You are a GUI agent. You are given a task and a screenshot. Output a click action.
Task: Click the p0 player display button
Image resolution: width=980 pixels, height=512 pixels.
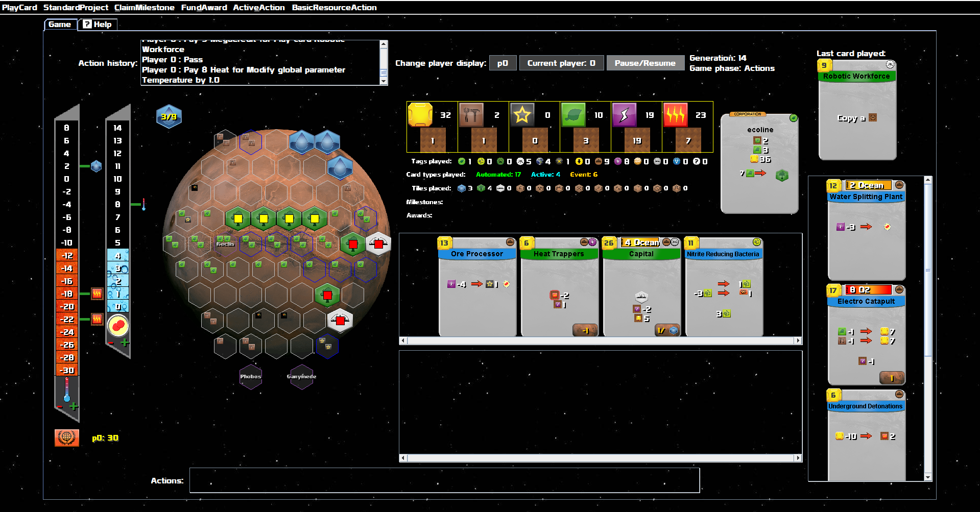[503, 63]
